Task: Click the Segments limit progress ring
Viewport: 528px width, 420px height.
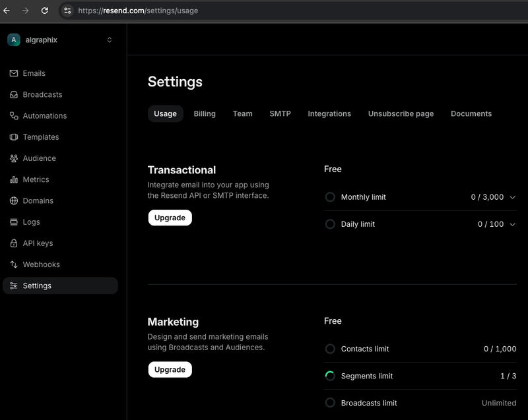Action: coord(330,376)
